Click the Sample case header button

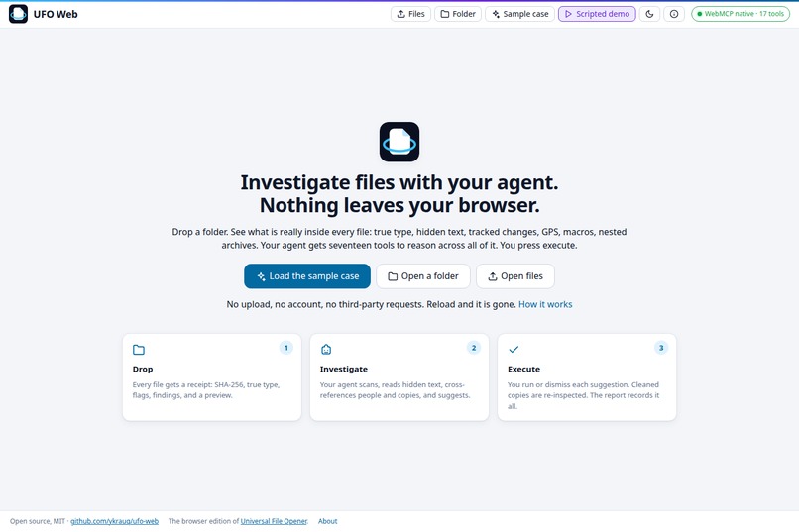click(x=519, y=14)
